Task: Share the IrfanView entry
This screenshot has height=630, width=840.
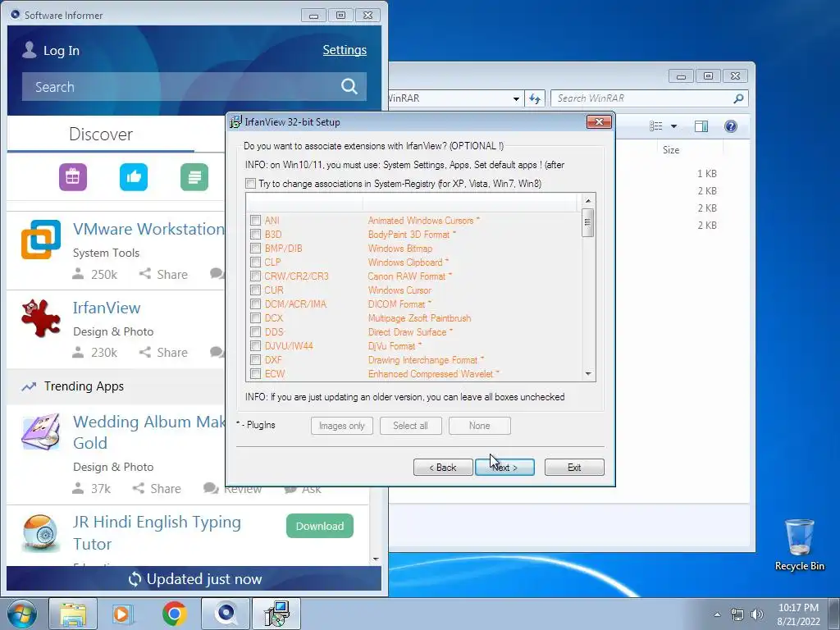Action: (x=163, y=353)
